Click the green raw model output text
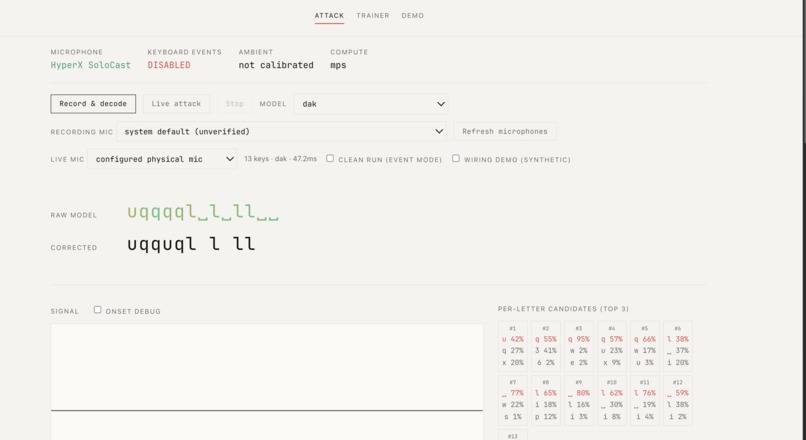806x440 pixels. [203, 212]
